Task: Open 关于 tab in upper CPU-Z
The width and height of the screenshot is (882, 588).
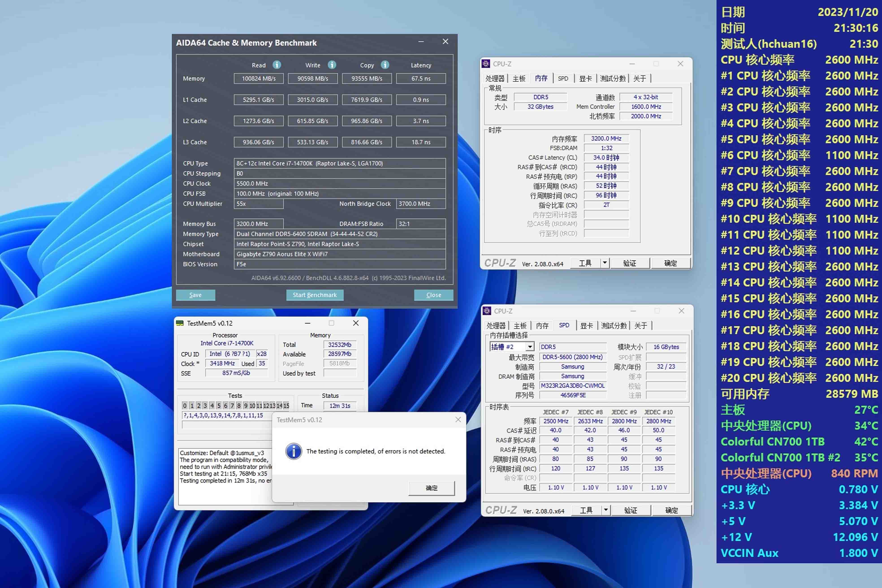Action: coord(640,78)
